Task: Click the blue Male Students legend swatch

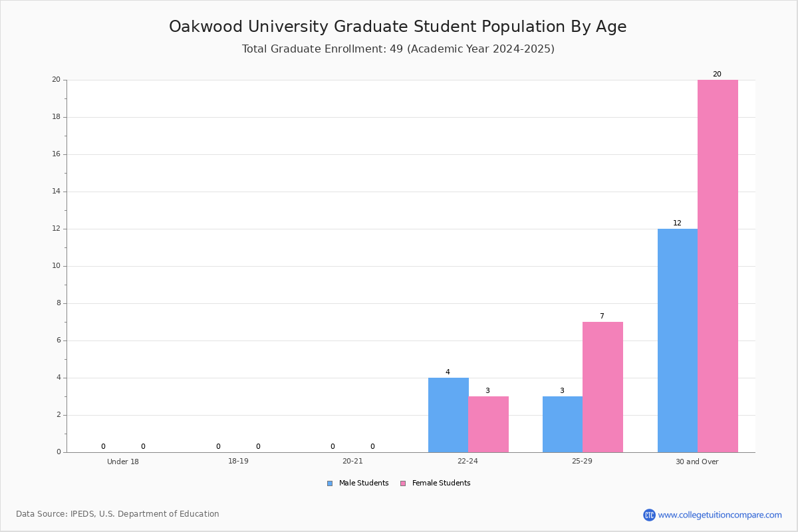Action: point(330,483)
